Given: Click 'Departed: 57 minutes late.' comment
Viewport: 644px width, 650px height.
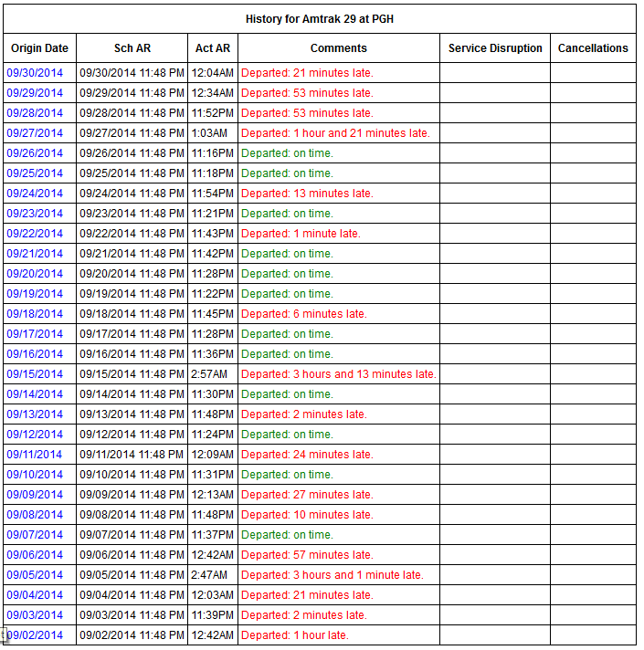Looking at the screenshot, I should coord(307,555).
